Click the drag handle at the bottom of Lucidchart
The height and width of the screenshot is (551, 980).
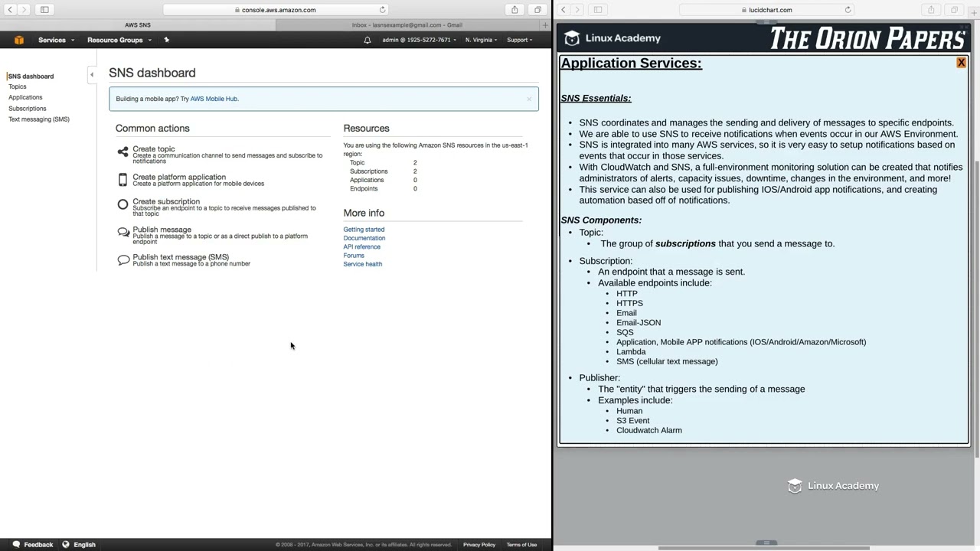click(766, 543)
